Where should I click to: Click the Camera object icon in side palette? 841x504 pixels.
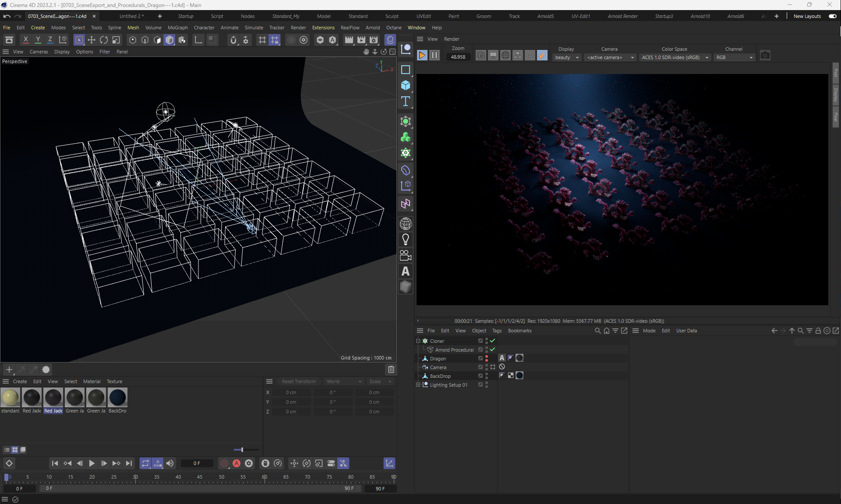pos(406,255)
